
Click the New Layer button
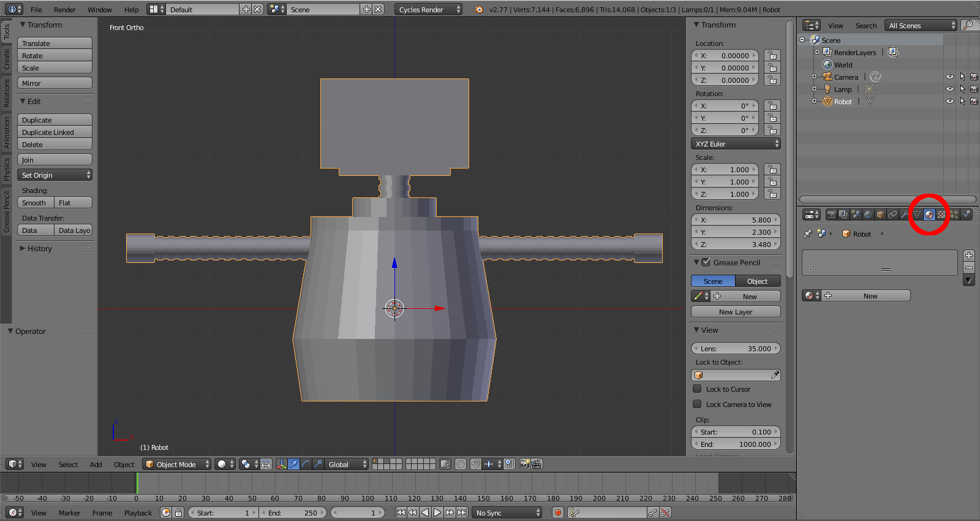coord(736,312)
